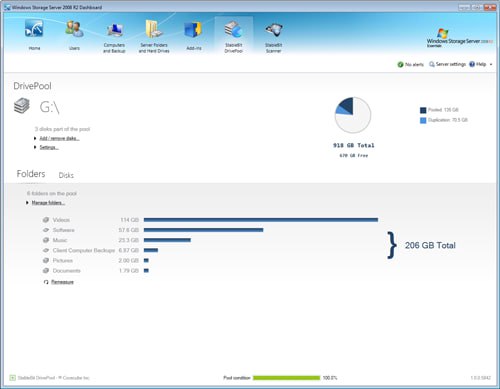
Task: Open the Home dashboard icon
Action: [x=34, y=29]
